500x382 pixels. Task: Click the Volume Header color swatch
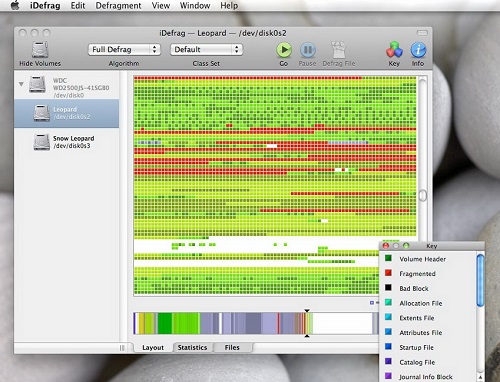388,258
